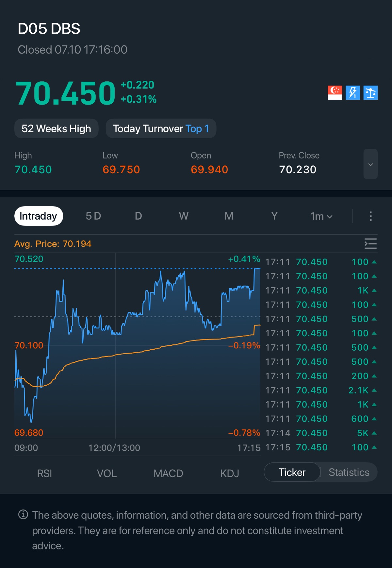Tap the up arrow on 2.1K trade

coord(374,390)
